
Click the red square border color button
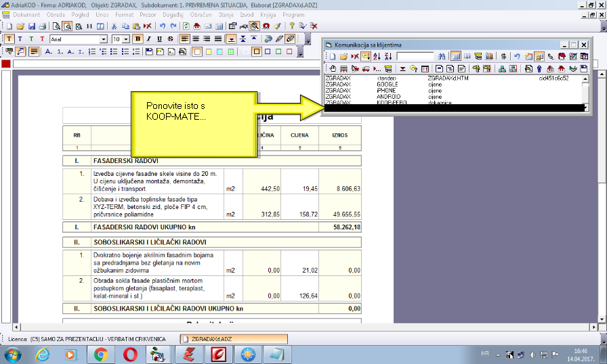pos(289,52)
